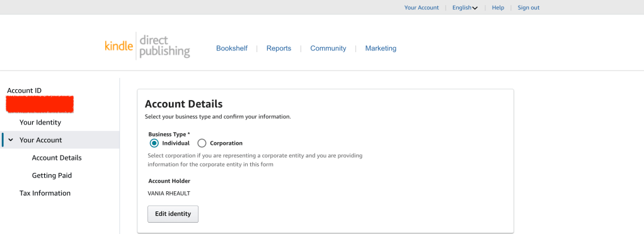Click the VANIA RHEAULT account holder name
Image resolution: width=644 pixels, height=234 pixels.
coord(169,194)
